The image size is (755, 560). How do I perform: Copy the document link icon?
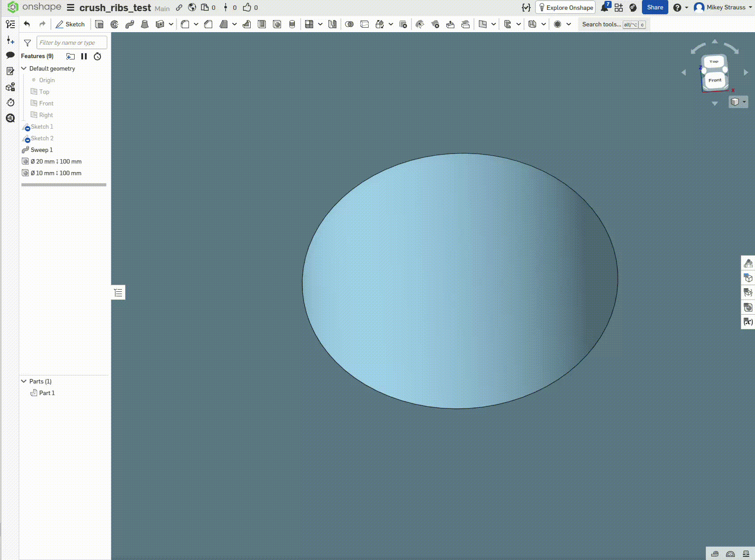click(179, 7)
